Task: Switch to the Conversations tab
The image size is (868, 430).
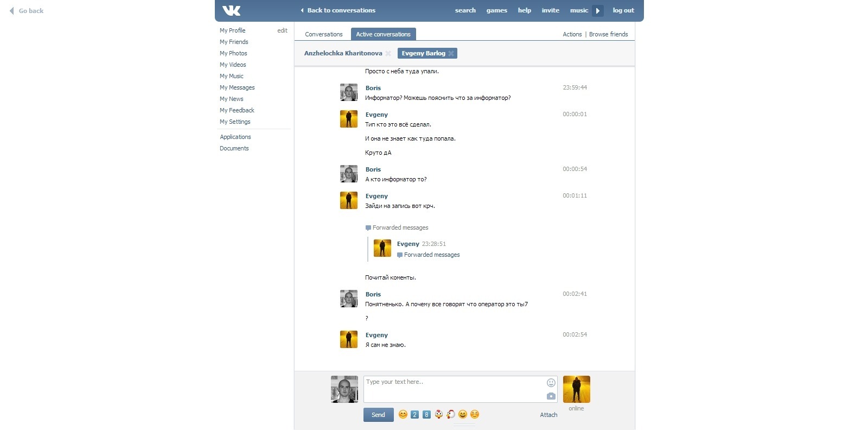Action: [x=324, y=34]
